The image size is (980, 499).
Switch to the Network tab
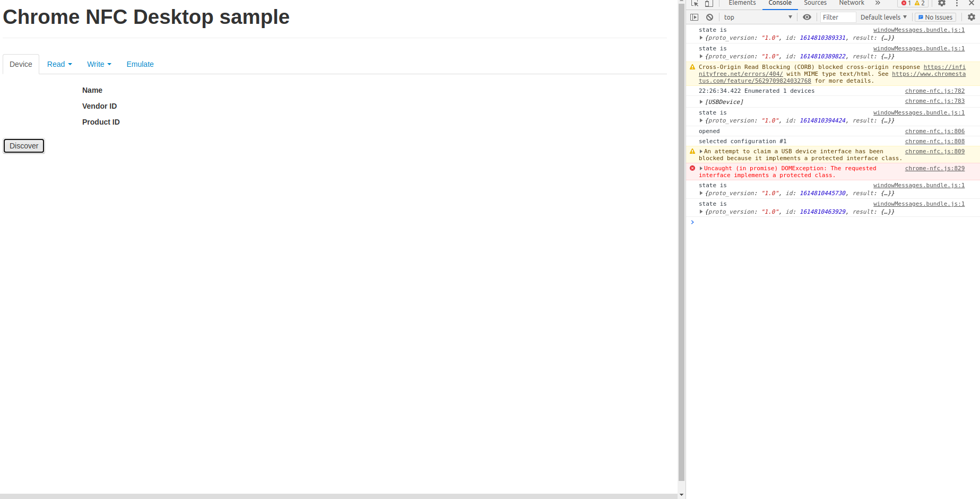[x=852, y=3]
